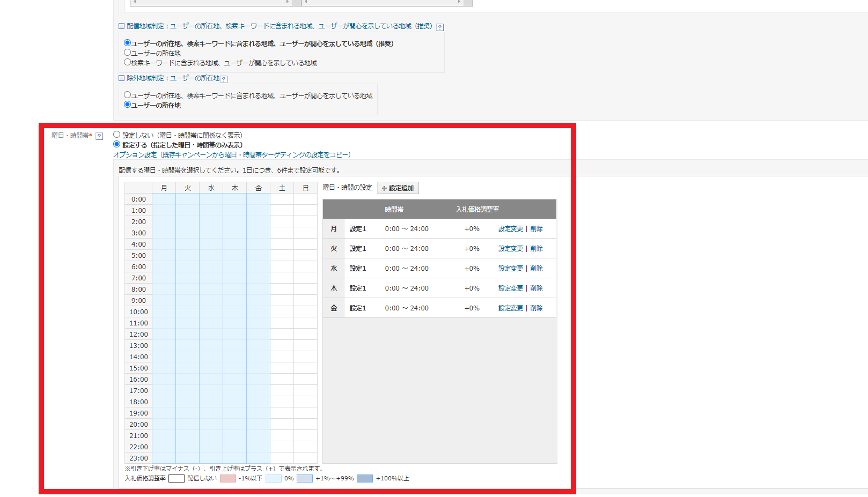Click 削除 for 火 row
Screen dimensions: 868x497
[536, 249]
